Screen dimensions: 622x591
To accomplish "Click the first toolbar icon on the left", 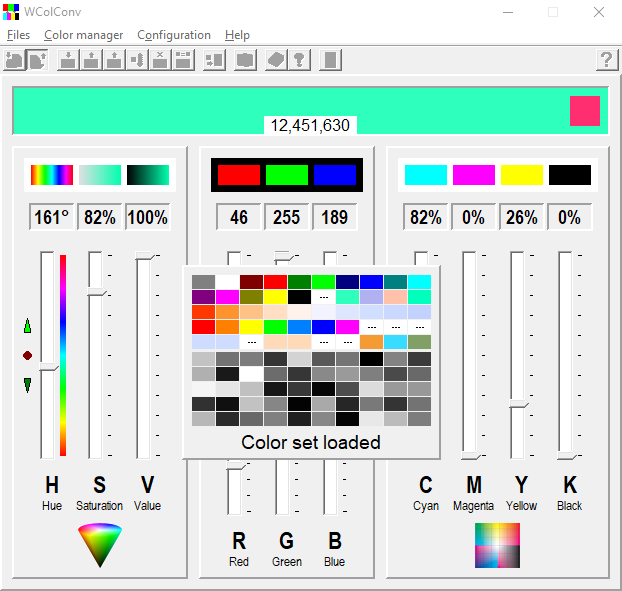I will point(14,60).
